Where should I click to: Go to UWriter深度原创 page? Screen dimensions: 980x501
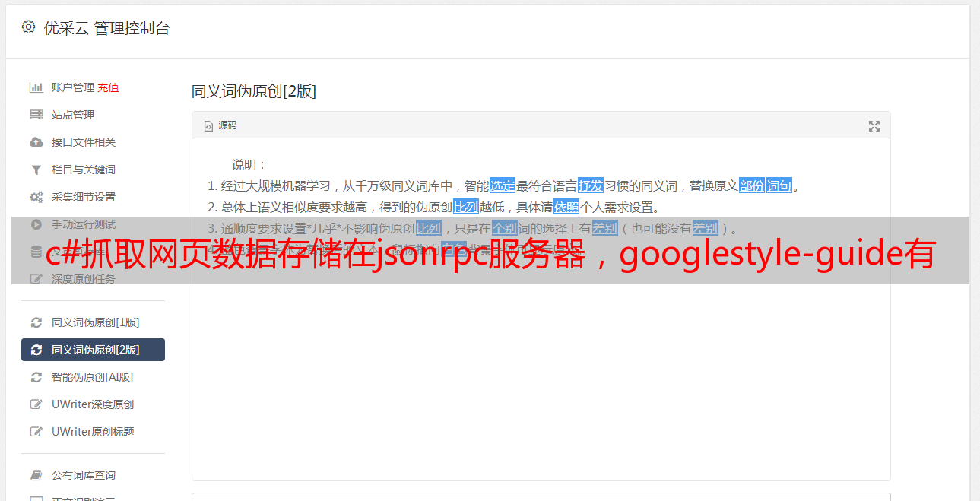coord(93,404)
